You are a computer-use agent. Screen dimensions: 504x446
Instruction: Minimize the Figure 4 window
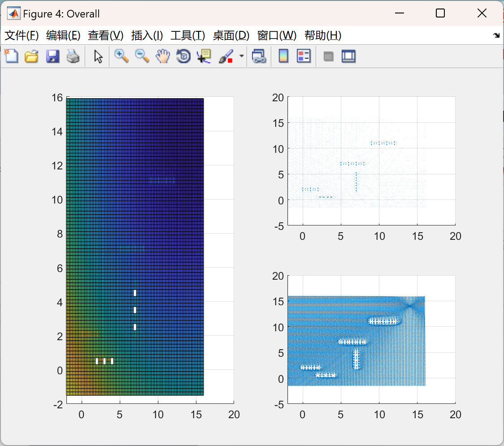pyautogui.click(x=399, y=13)
